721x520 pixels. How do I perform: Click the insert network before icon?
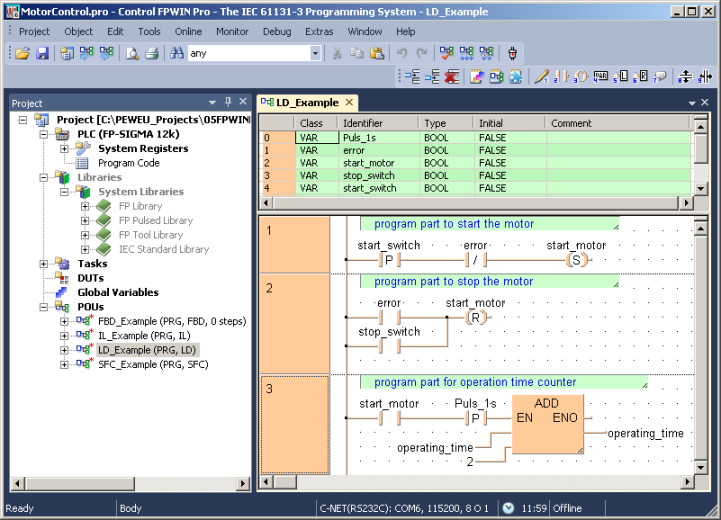[412, 76]
